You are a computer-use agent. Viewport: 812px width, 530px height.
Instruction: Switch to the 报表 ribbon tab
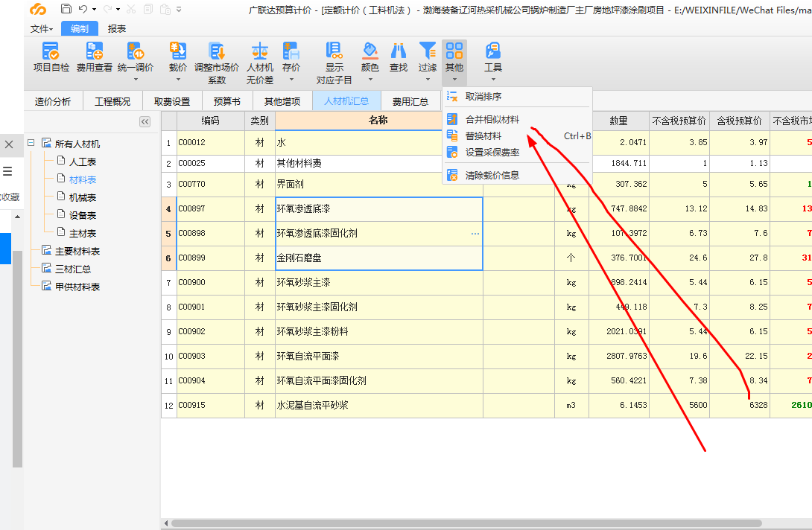tap(116, 29)
